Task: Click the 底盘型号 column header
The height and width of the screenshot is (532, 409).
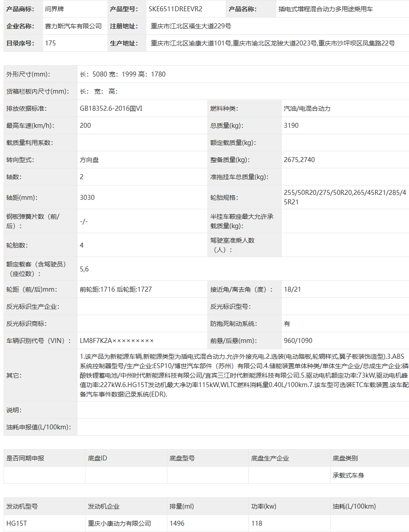Action: coord(182,458)
